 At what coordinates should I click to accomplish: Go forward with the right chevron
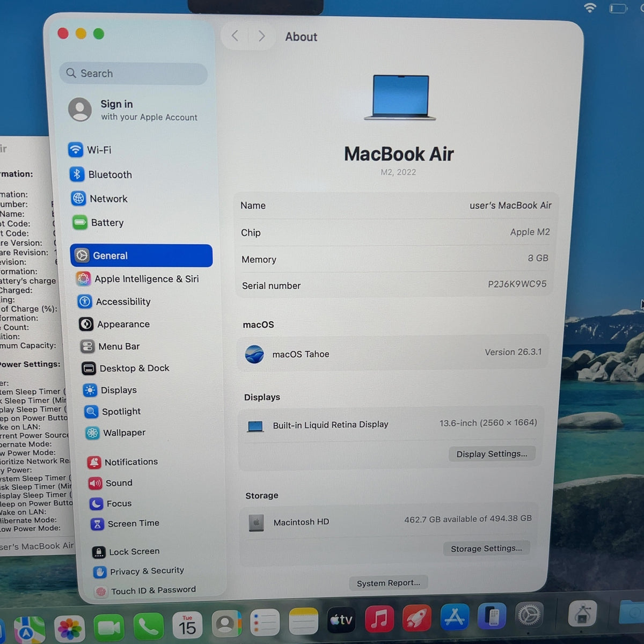tap(261, 36)
